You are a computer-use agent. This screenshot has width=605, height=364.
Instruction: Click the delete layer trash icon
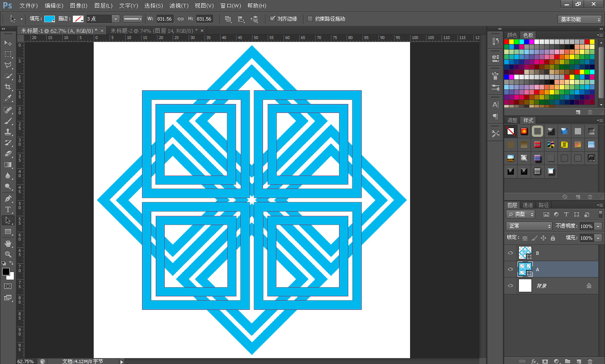tap(590, 361)
